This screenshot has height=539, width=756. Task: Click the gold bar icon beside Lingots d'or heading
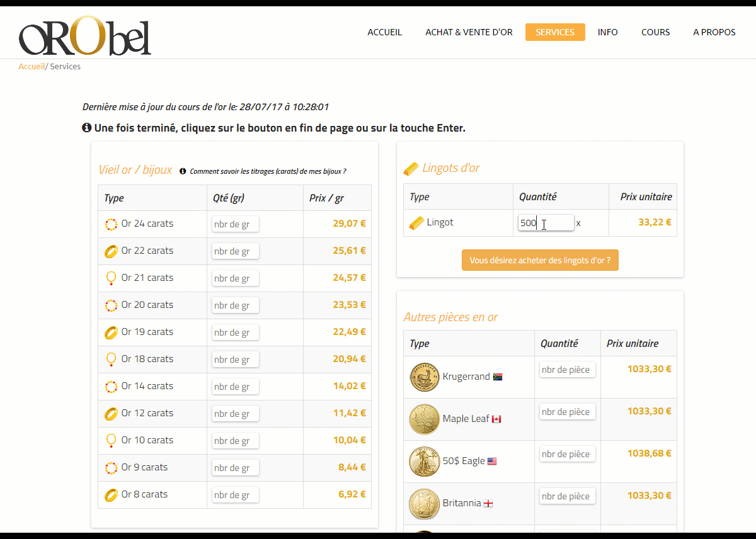tap(410, 169)
